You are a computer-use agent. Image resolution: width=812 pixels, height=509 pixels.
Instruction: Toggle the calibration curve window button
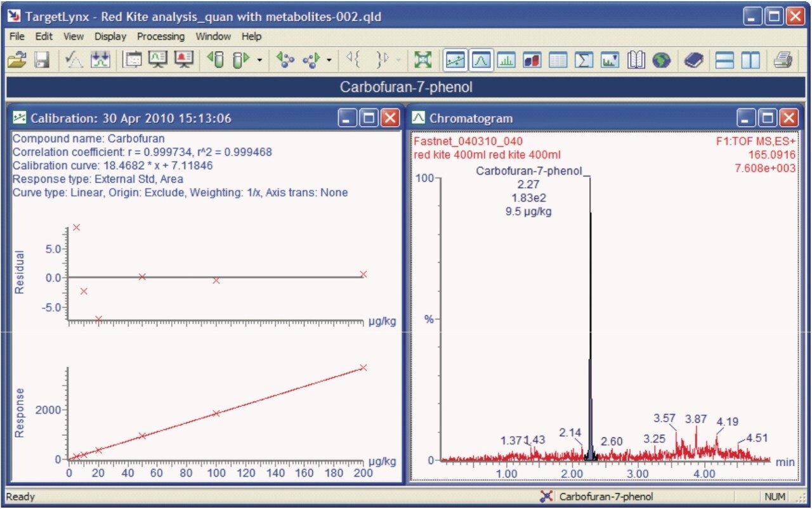tap(455, 60)
